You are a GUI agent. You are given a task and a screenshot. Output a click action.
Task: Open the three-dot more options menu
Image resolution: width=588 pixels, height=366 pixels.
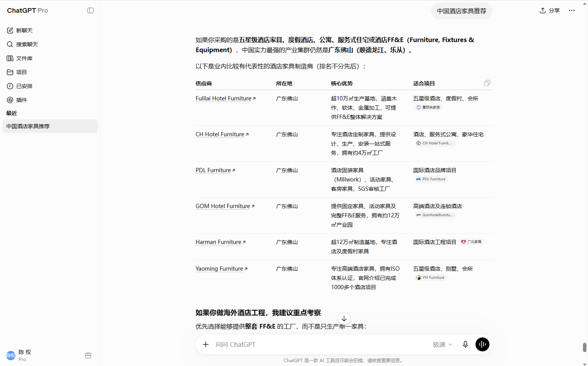[x=572, y=10]
